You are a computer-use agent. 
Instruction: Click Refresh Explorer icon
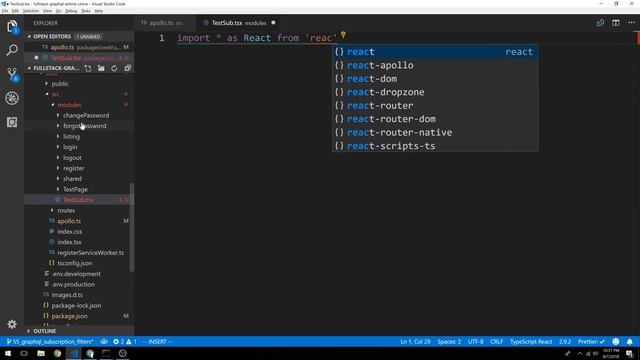point(114,68)
